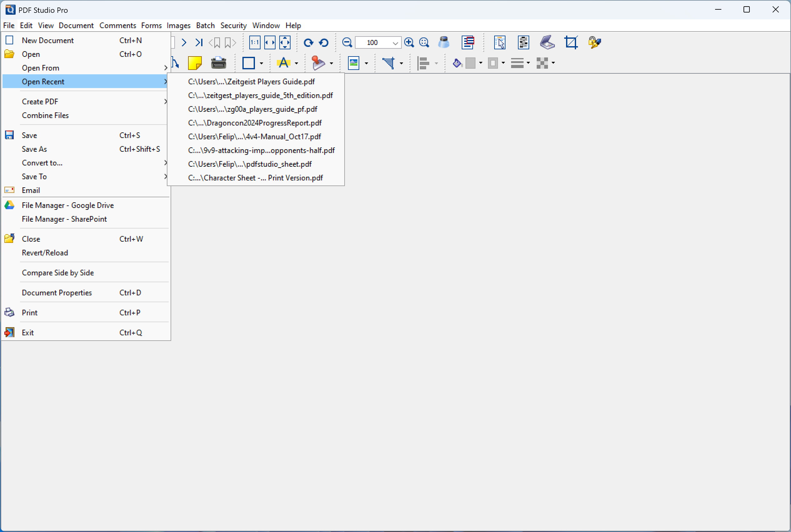This screenshot has height=532, width=791.
Task: Open the zoom percentage dropdown
Action: (395, 43)
